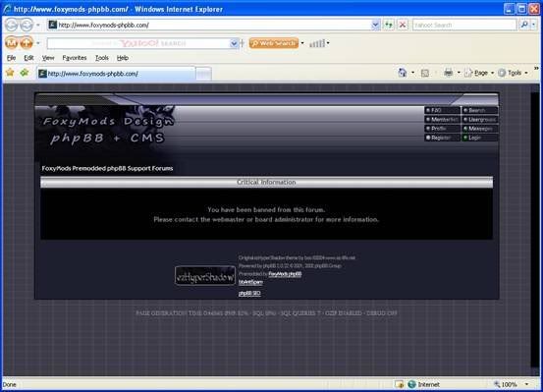543x392 pixels.
Task: Open the Page menu dropdown
Action: point(479,73)
